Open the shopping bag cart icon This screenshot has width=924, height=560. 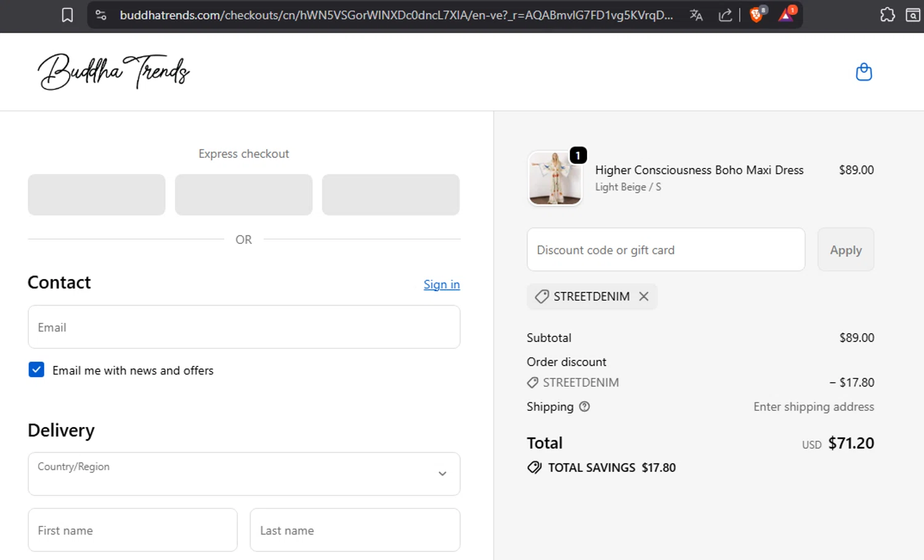point(864,72)
